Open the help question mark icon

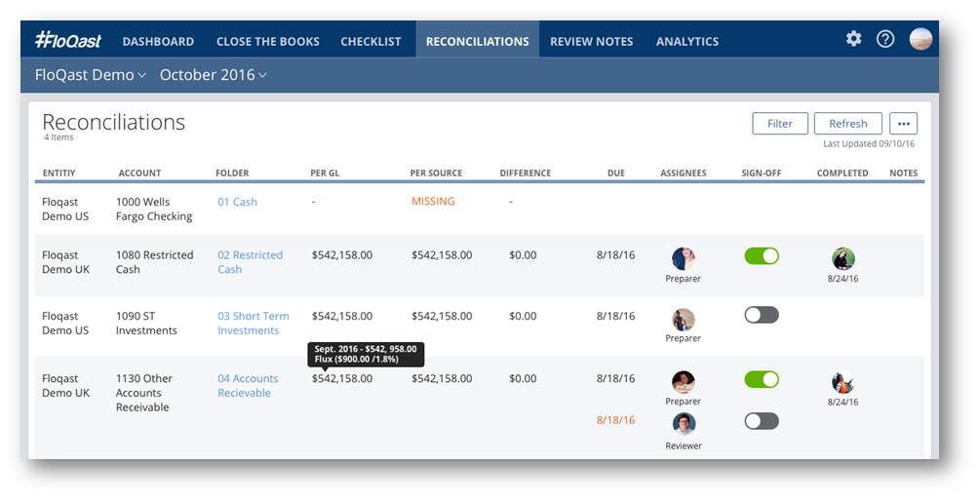tap(885, 39)
